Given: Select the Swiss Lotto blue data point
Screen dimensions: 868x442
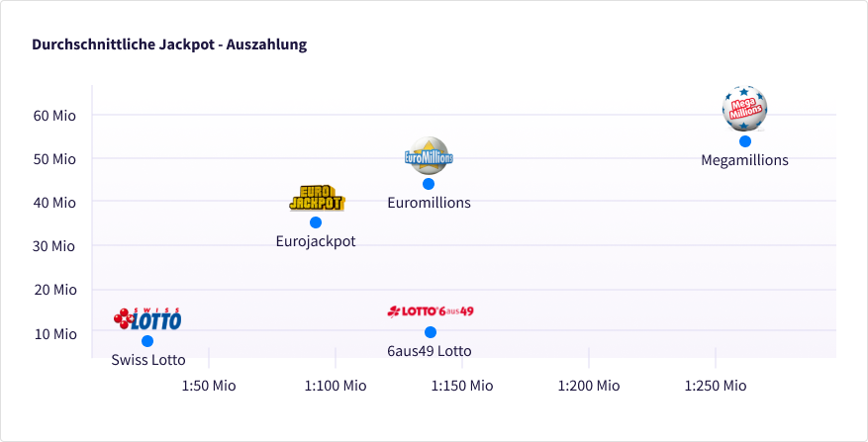Looking at the screenshot, I should point(147,341).
